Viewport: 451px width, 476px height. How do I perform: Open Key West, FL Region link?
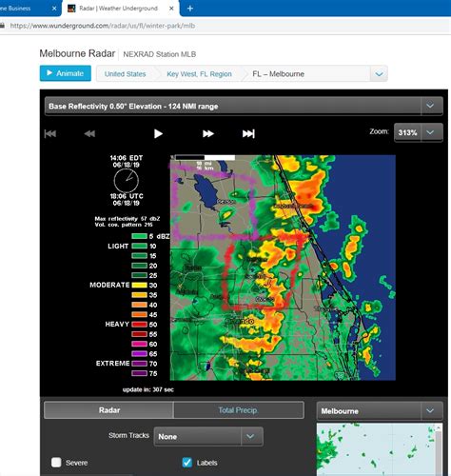(199, 74)
